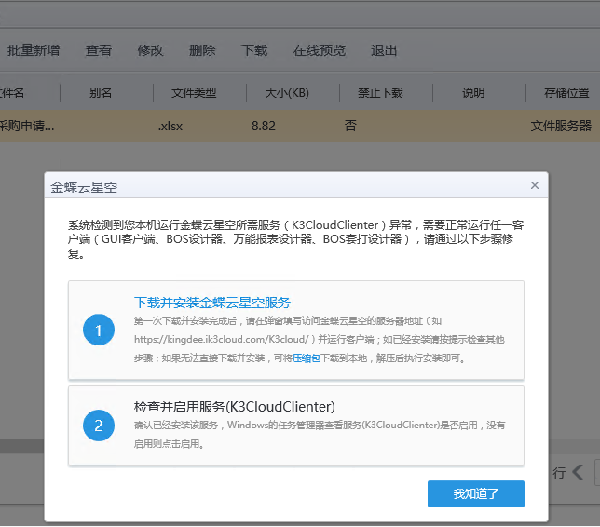
Task: Open 在线预览 from the toolbar
Action: click(319, 50)
